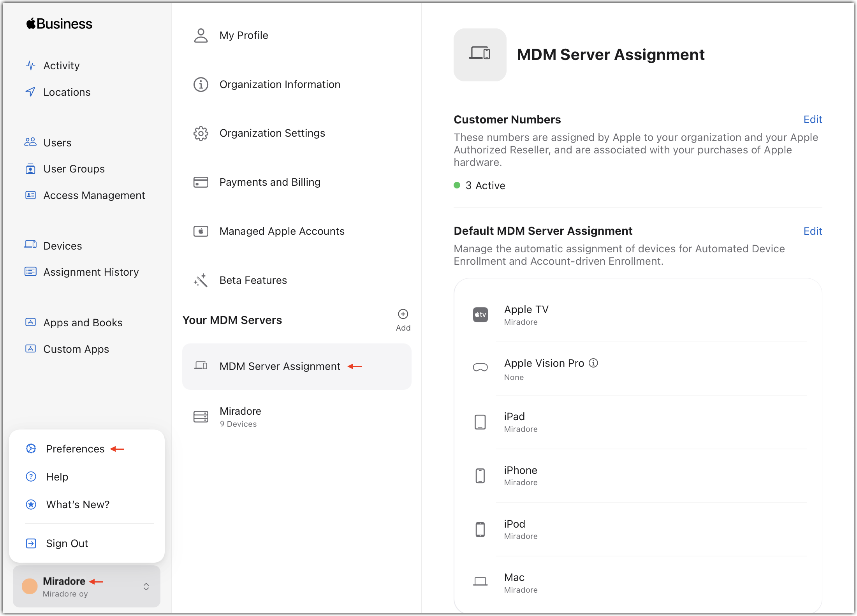Click the Apps and Books icon
This screenshot has width=857, height=616.
[30, 322]
